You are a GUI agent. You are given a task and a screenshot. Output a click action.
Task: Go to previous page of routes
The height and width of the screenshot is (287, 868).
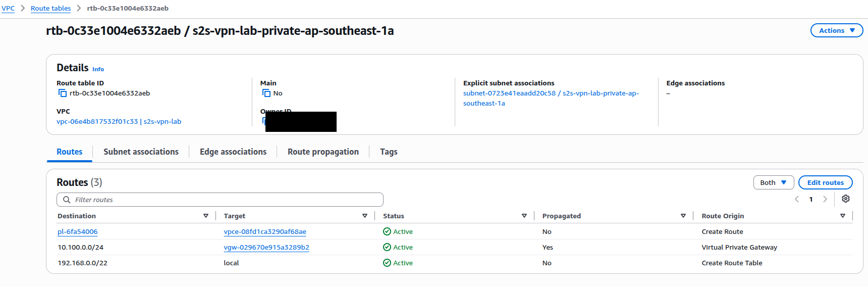click(797, 199)
